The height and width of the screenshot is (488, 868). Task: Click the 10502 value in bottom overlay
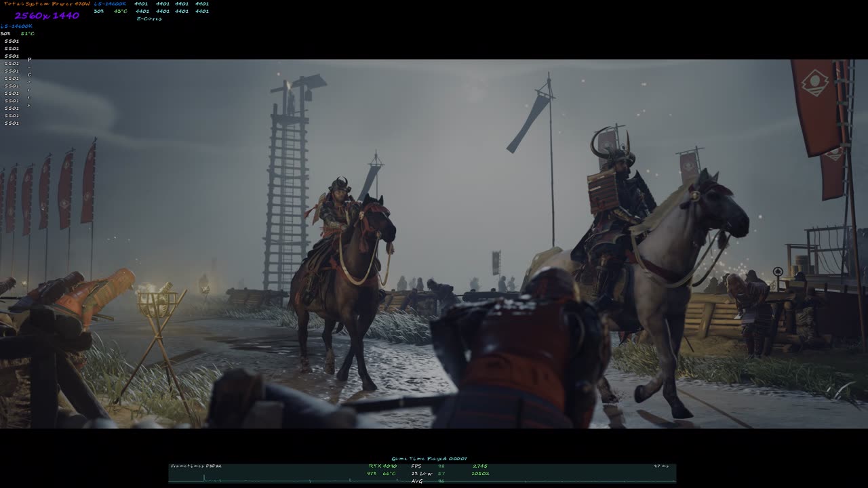point(480,474)
